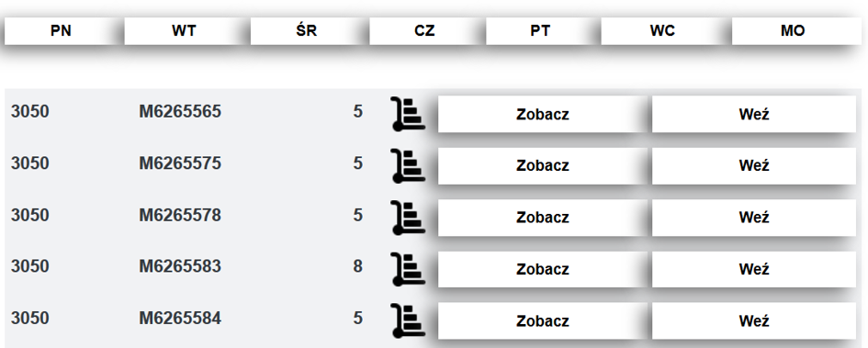
Task: Click Zobacz for order M6265578
Action: (x=542, y=218)
